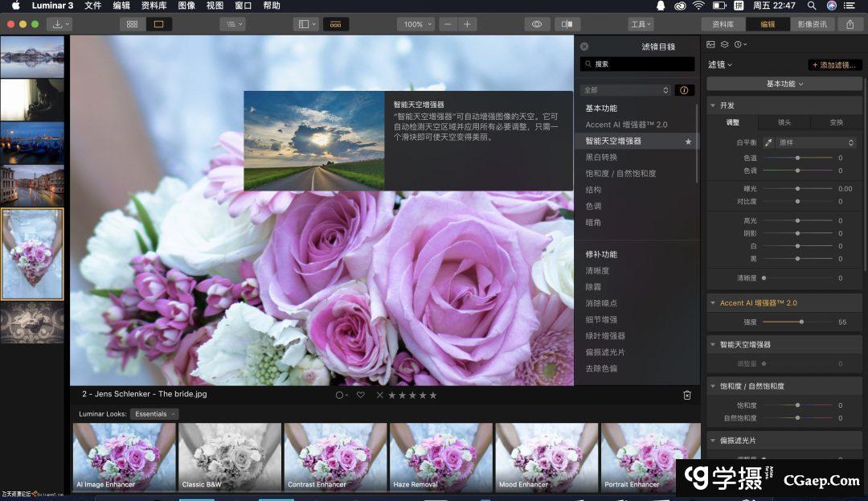The width and height of the screenshot is (868, 501).
Task: Click the zoom in plus button
Action: click(x=468, y=24)
